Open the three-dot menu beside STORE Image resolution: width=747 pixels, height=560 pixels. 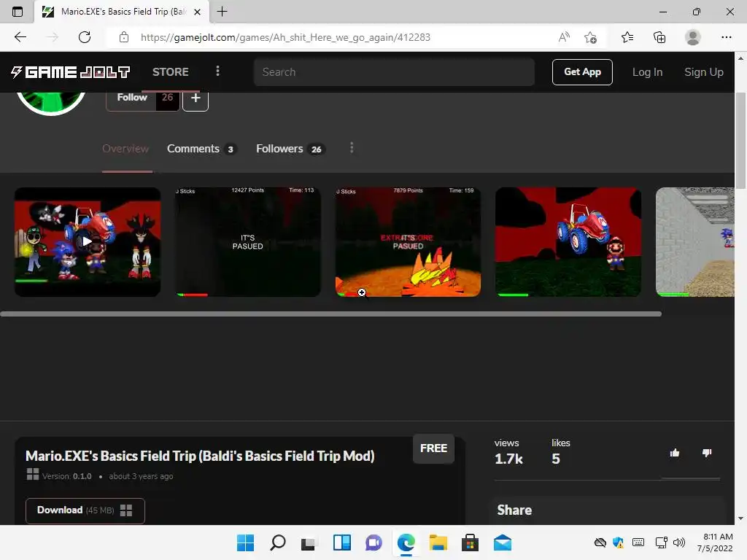pos(217,71)
